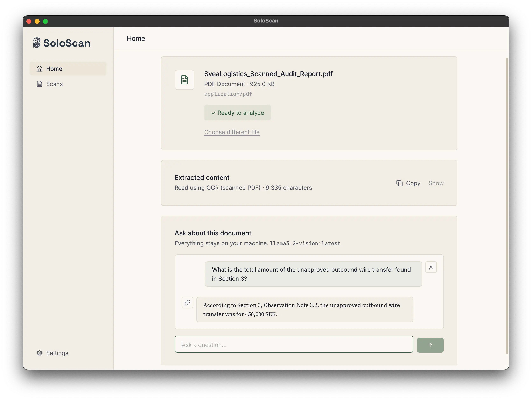Screen dimensions: 532x400
Task: Click the Ready to analyze button
Action: click(x=237, y=113)
